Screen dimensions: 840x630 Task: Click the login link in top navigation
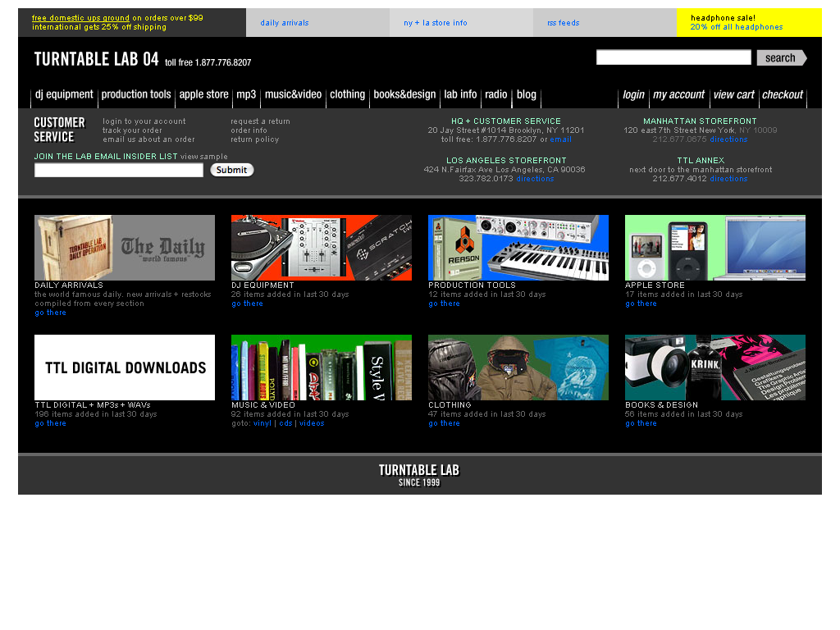633,95
